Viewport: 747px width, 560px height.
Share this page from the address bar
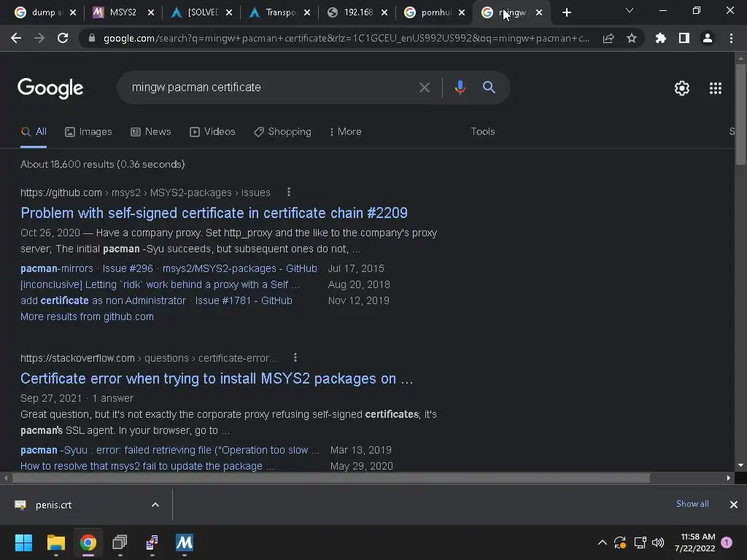608,38
